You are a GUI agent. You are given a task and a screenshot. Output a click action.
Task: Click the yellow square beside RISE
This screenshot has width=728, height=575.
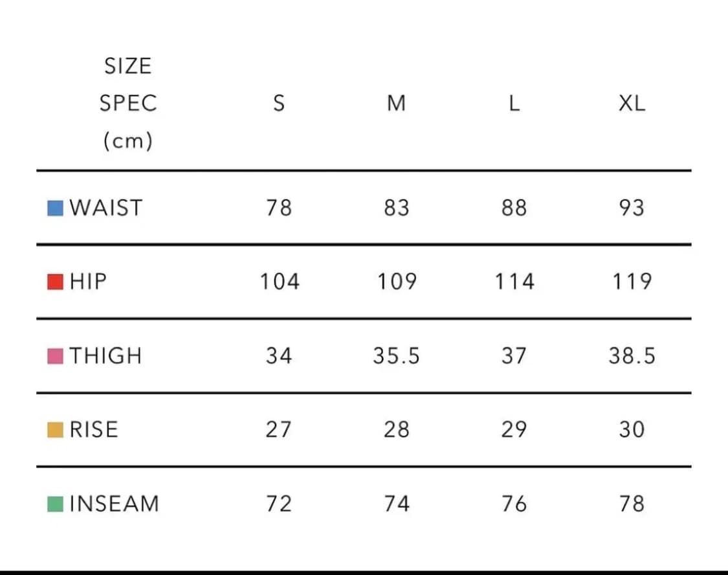coord(55,430)
